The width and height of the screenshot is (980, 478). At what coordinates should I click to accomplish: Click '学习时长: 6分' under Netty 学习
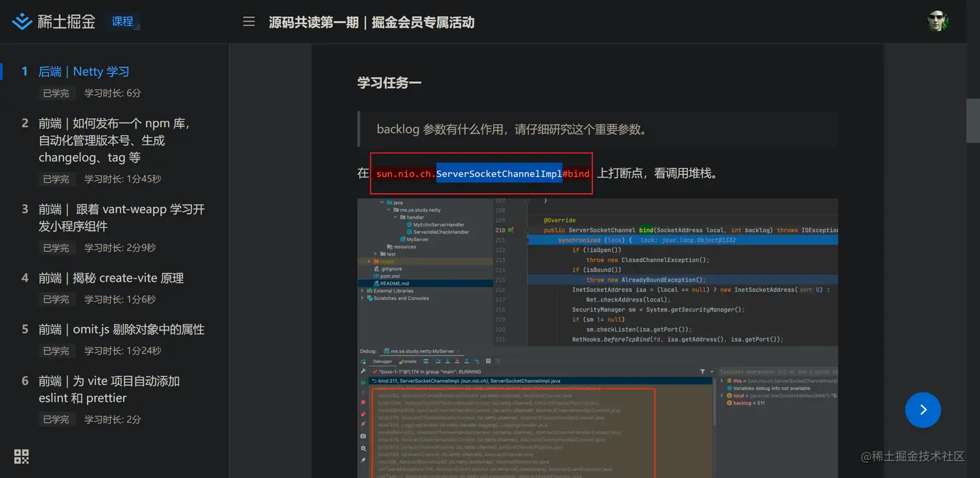[x=112, y=93]
